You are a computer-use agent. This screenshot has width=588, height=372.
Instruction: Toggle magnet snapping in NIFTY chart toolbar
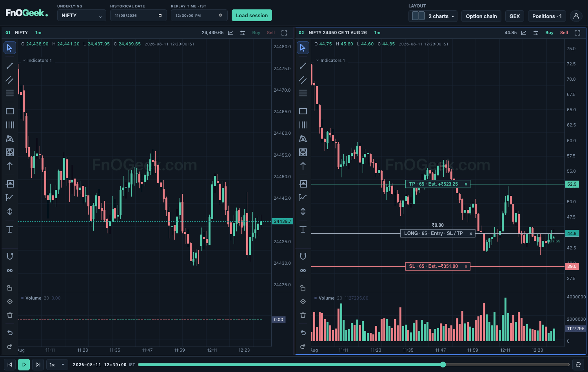[x=10, y=256]
